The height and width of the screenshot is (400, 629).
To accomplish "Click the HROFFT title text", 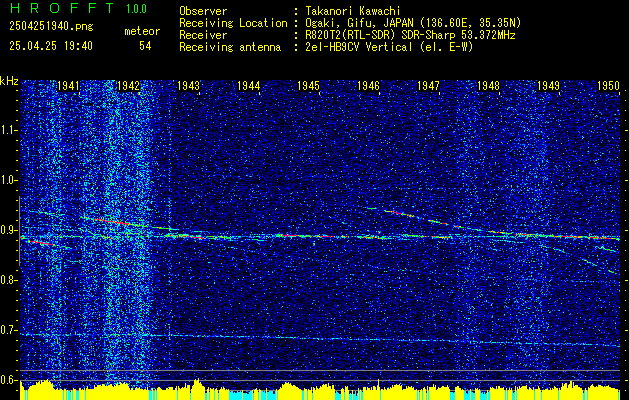I will [x=61, y=8].
